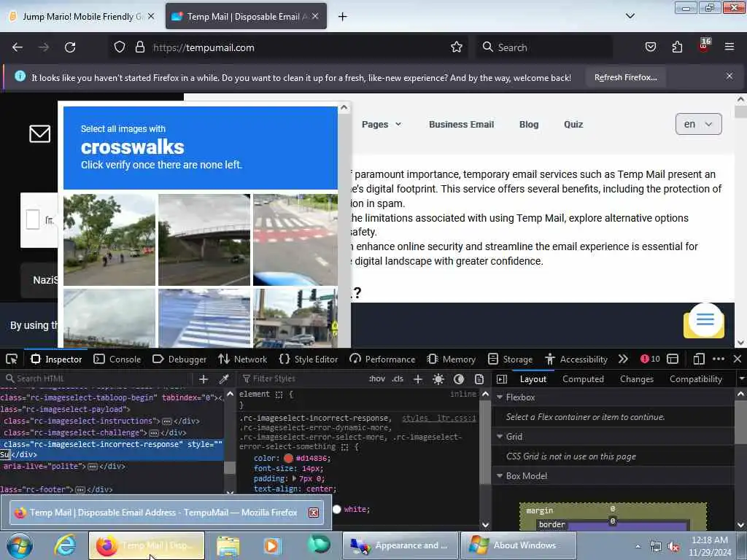Expand the rc-footer node ellipsis
The height and width of the screenshot is (560, 747).
click(80, 490)
